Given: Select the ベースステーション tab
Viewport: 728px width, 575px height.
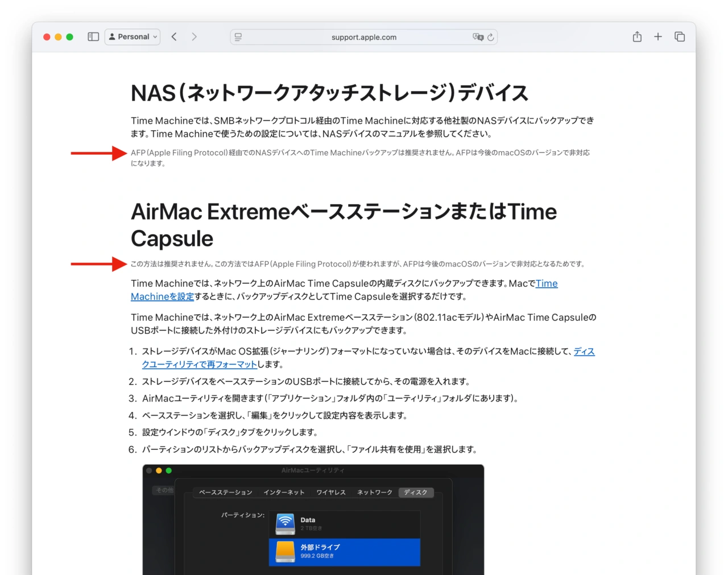Looking at the screenshot, I should click(x=226, y=492).
